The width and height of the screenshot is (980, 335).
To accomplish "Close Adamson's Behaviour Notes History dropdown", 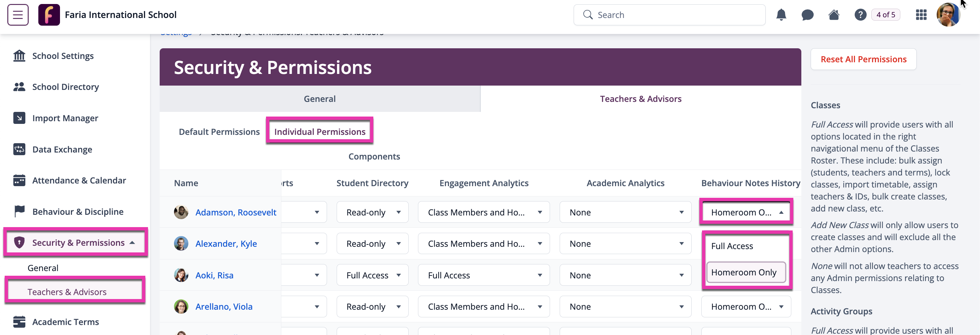I will point(746,212).
